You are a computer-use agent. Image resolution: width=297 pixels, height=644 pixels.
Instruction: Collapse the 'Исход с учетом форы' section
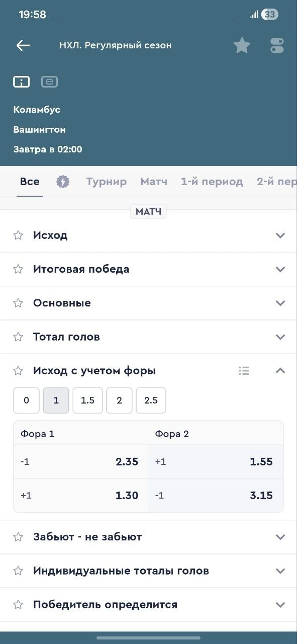pos(280,371)
